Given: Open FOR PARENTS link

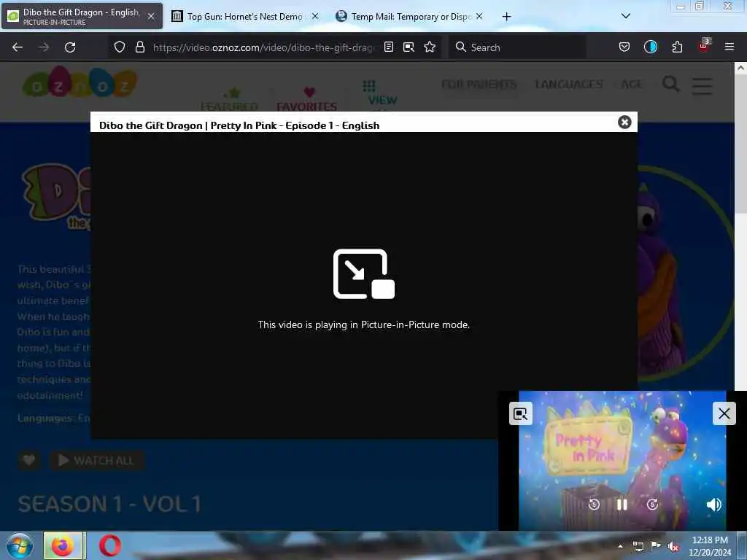Looking at the screenshot, I should [x=479, y=85].
